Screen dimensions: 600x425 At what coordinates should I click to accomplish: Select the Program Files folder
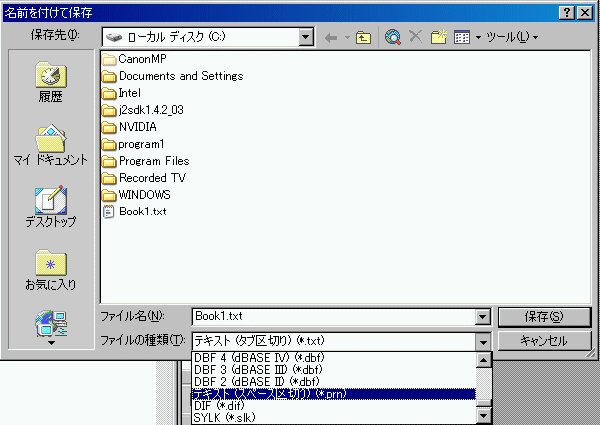[x=153, y=161]
